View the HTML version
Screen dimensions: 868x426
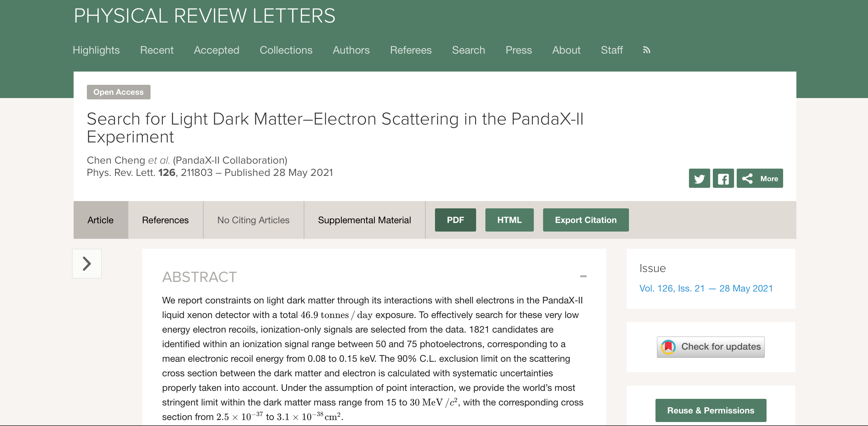[509, 220]
